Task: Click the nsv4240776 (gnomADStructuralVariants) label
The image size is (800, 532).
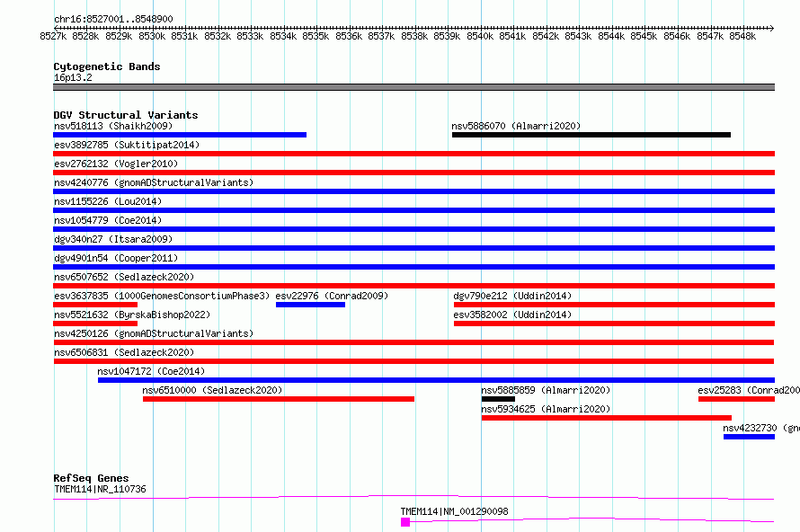Action: 154,182
